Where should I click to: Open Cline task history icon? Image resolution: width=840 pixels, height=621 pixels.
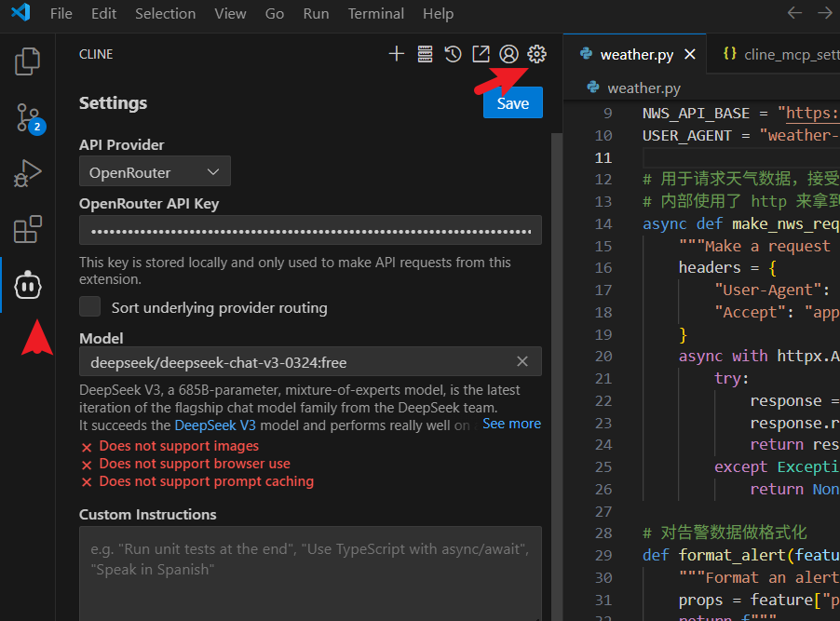pos(453,54)
